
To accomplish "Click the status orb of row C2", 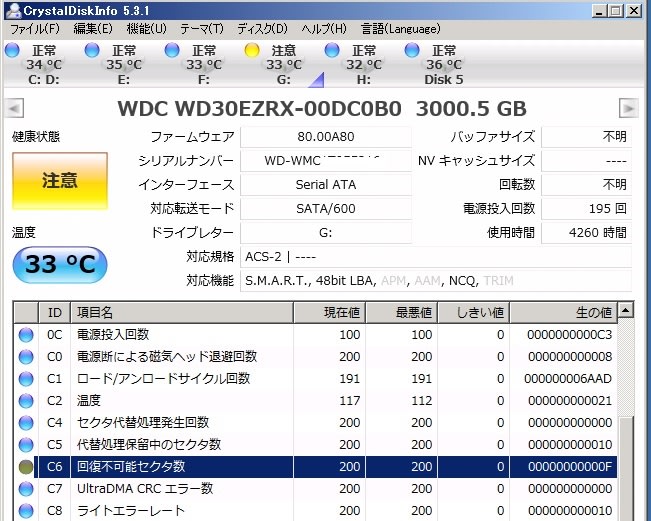I will (x=26, y=401).
